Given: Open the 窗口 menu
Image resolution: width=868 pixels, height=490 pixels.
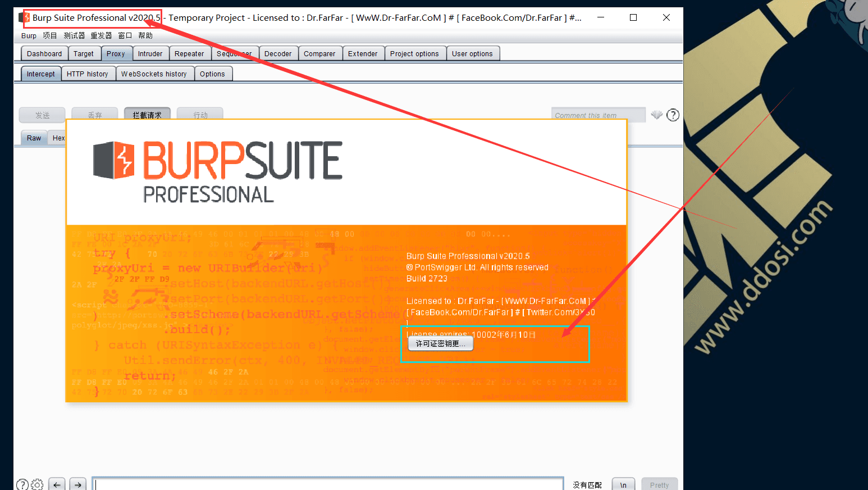Looking at the screenshot, I should [x=125, y=36].
